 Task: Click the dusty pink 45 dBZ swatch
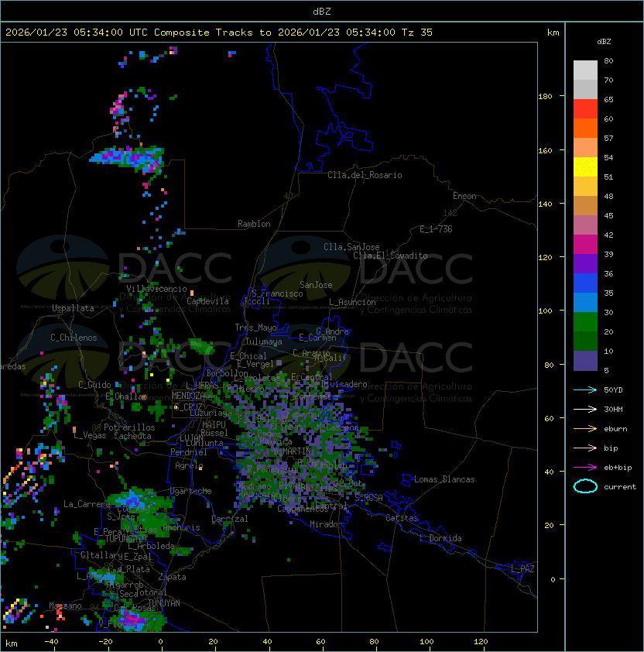585,225
